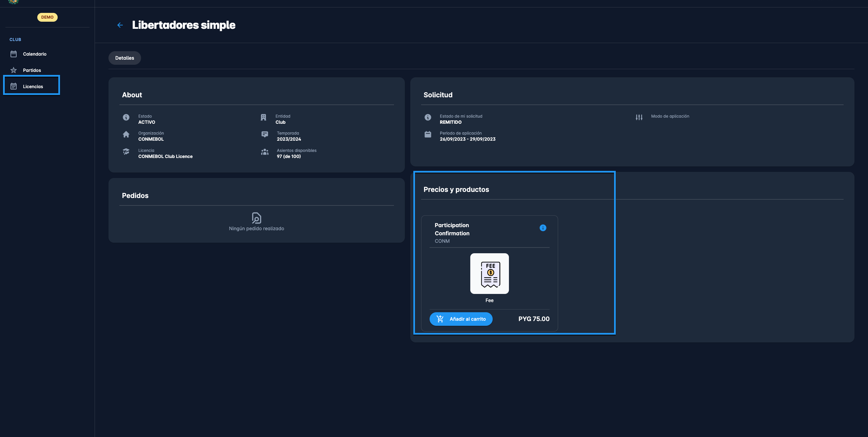Click the PYG 75.00 price label

[534, 319]
